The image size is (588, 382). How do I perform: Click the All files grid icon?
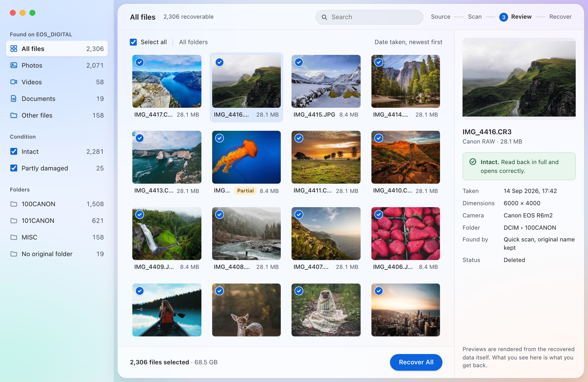coord(14,48)
